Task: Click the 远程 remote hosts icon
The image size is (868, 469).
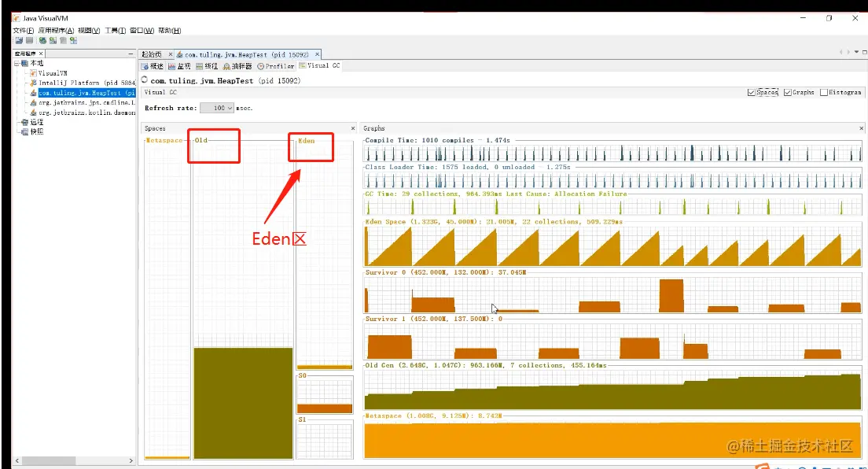Action: pyautogui.click(x=25, y=122)
